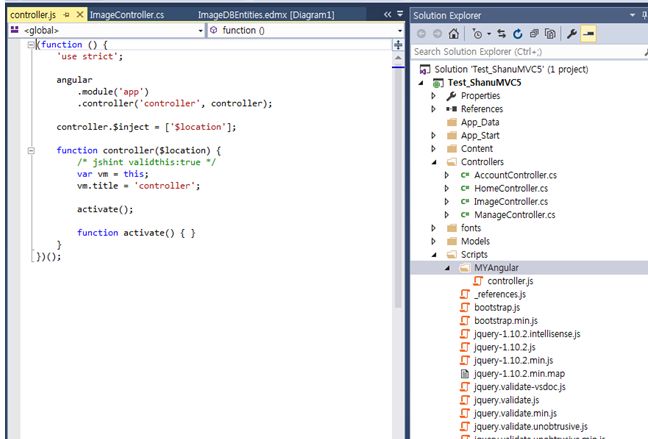Select jquery-1.10.2.intellisense.js file
This screenshot has width=648, height=439.
pos(527,334)
